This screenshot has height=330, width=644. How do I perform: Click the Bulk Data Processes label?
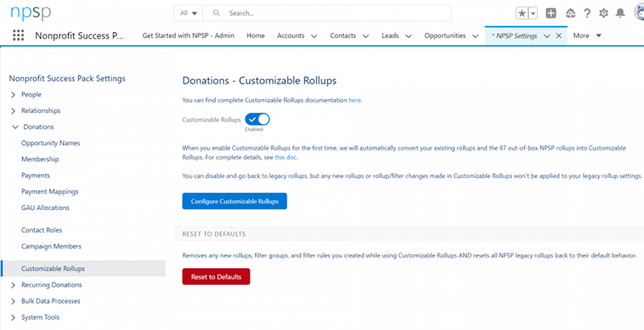(51, 301)
